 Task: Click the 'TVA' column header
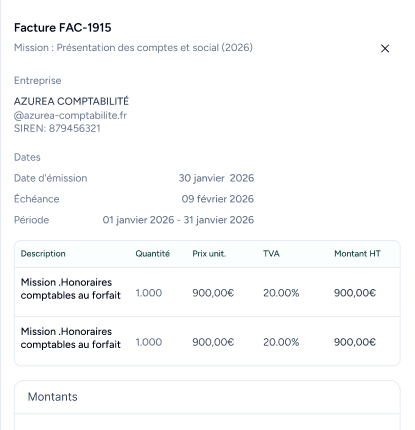tap(271, 254)
